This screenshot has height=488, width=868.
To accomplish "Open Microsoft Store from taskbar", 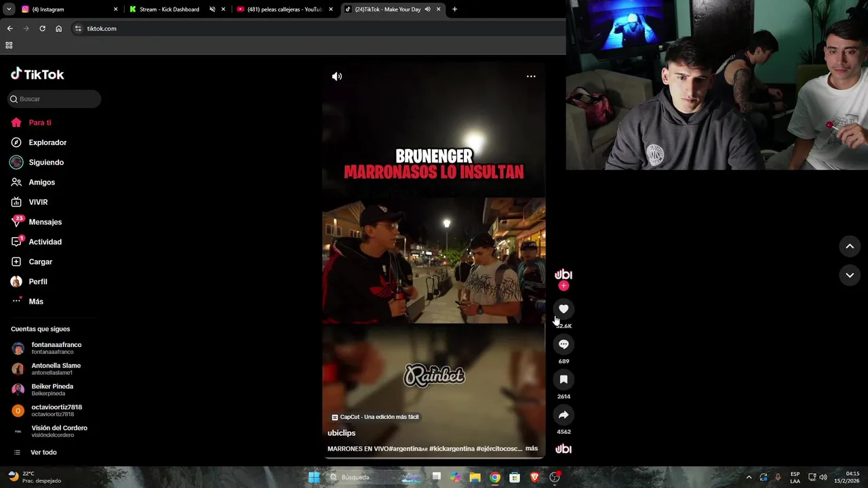I will (x=515, y=477).
